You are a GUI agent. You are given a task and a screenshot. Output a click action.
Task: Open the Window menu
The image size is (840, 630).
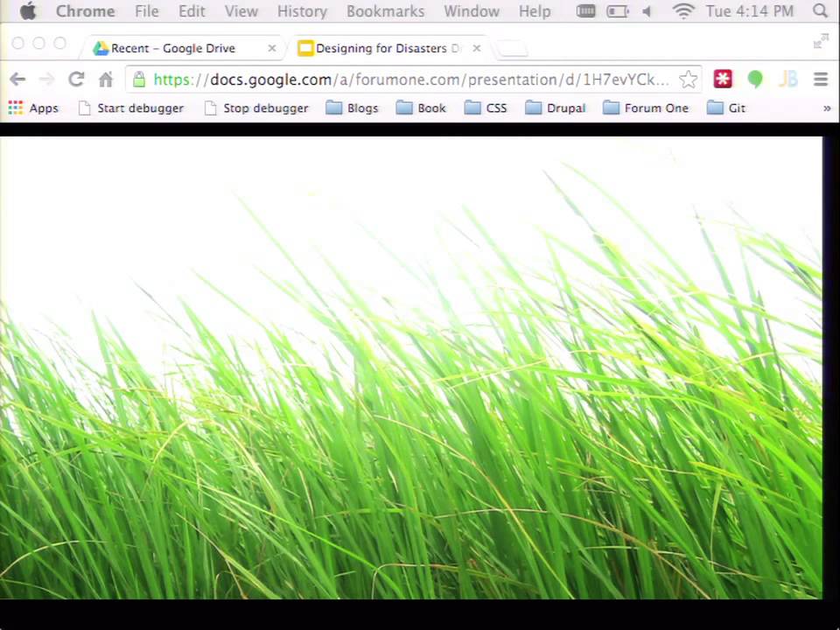472,11
